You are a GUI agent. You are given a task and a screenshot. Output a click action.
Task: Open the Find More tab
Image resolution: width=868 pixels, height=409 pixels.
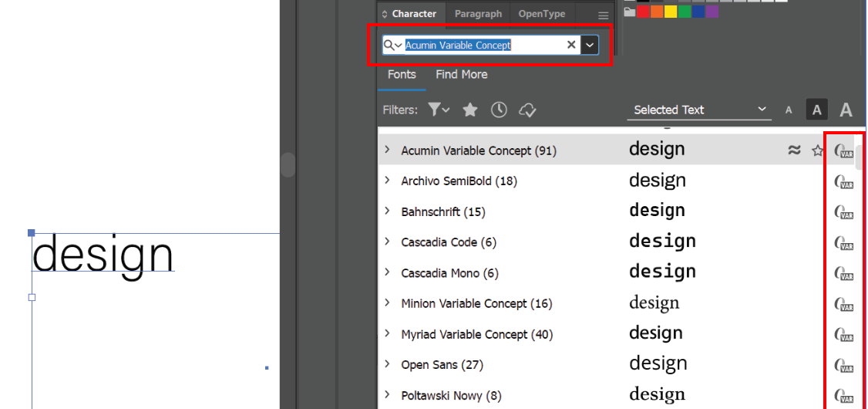[462, 74]
